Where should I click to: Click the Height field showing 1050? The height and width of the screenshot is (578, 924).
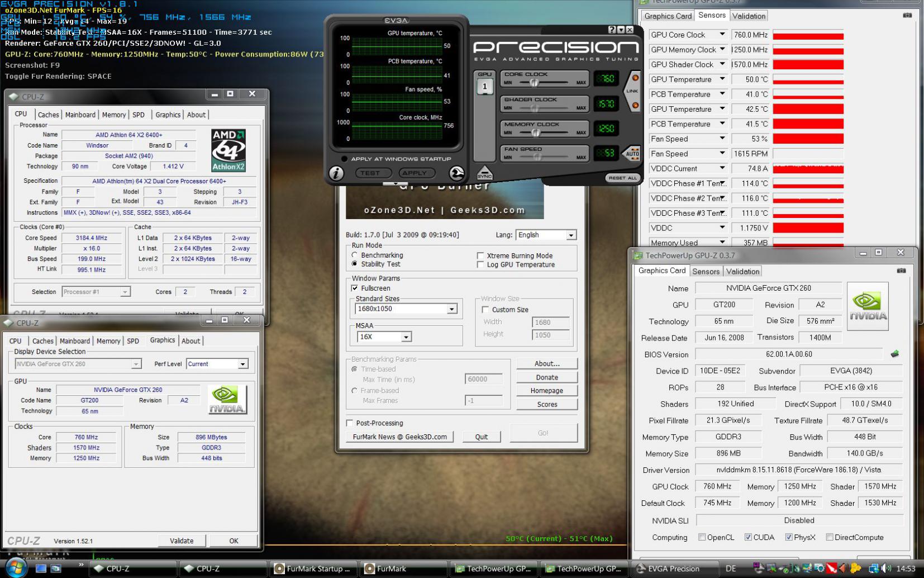[x=551, y=335]
